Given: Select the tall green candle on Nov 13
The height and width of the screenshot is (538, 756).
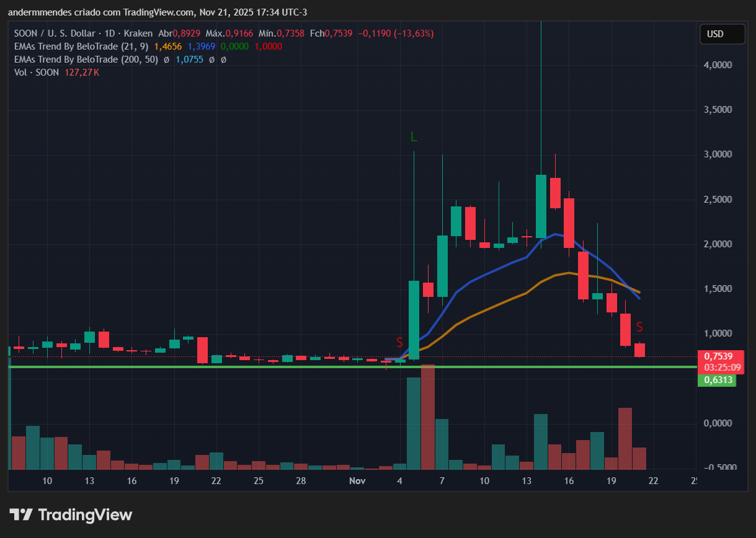Looking at the screenshot, I should tap(540, 205).
